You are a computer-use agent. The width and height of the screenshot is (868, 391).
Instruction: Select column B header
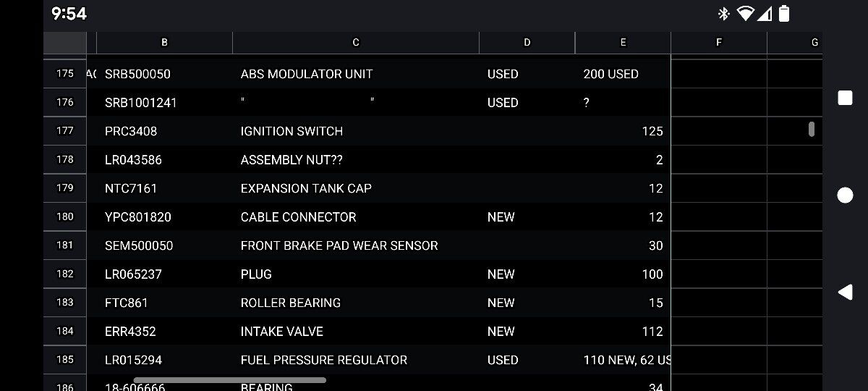[164, 43]
